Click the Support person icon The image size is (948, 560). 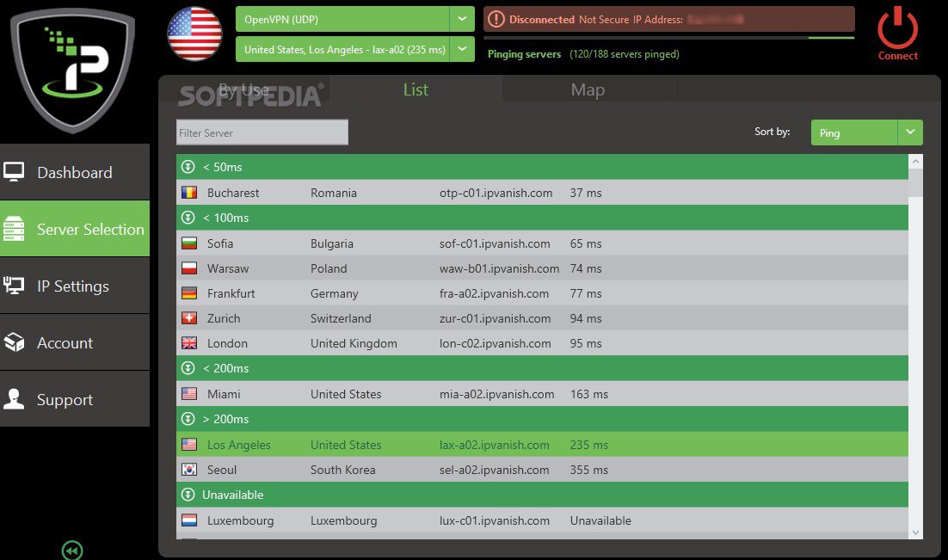coord(14,399)
